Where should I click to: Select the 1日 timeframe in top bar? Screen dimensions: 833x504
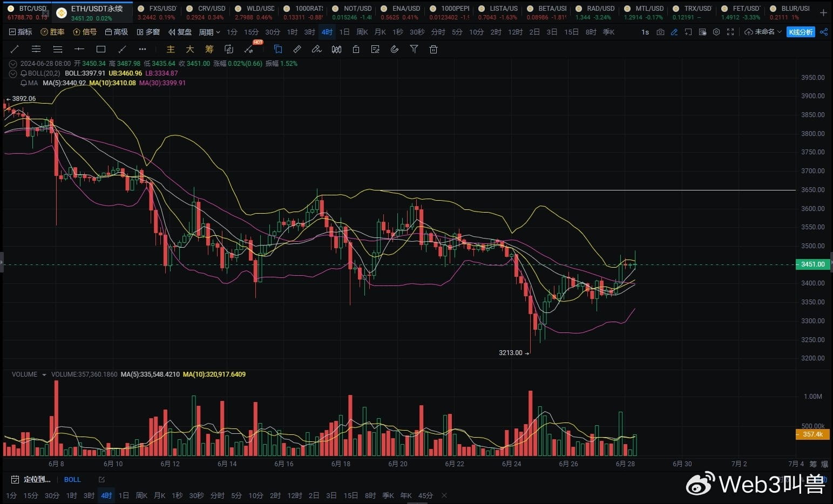344,32
